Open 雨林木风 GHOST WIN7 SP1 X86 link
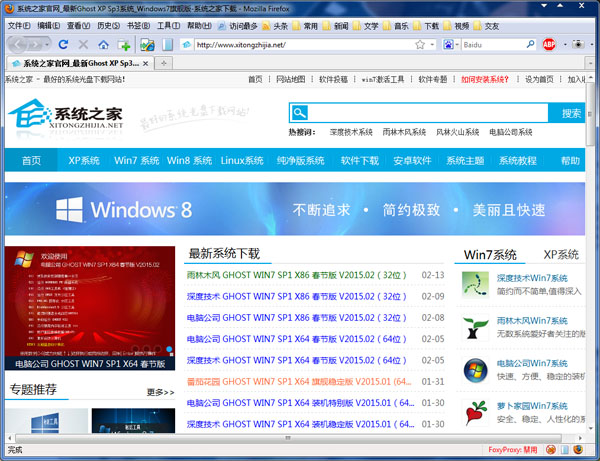This screenshot has height=461, width=600. pos(296,275)
